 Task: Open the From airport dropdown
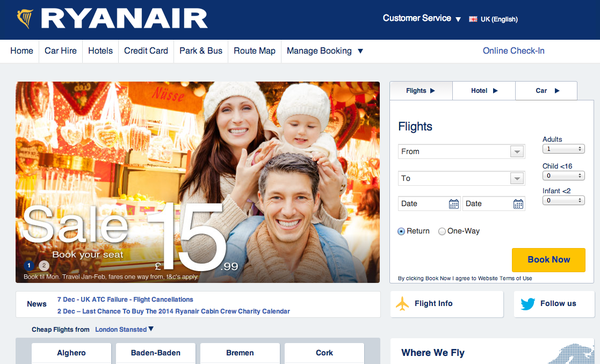coord(461,152)
